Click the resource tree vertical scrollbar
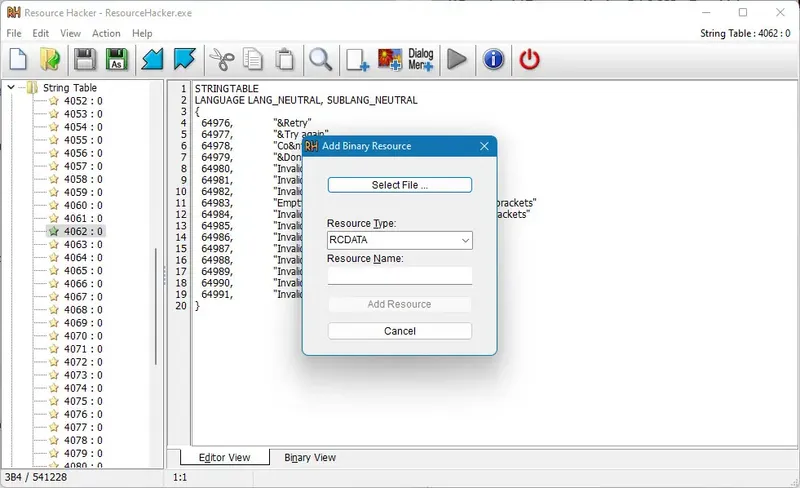This screenshot has width=800, height=488. click(x=156, y=306)
